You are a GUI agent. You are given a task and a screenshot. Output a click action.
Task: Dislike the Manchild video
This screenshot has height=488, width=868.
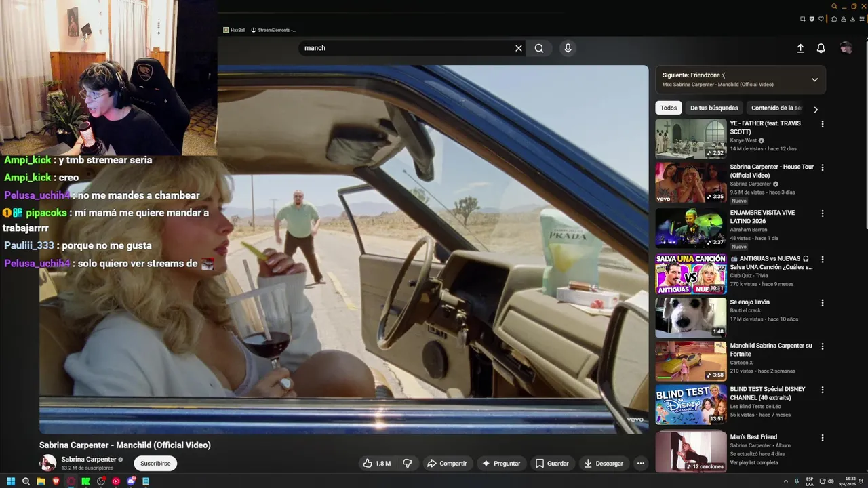click(x=408, y=464)
